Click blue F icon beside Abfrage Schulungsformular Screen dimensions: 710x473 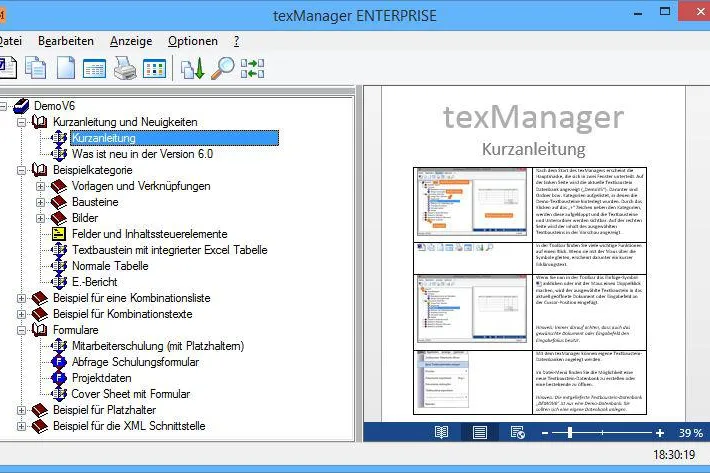point(59,362)
